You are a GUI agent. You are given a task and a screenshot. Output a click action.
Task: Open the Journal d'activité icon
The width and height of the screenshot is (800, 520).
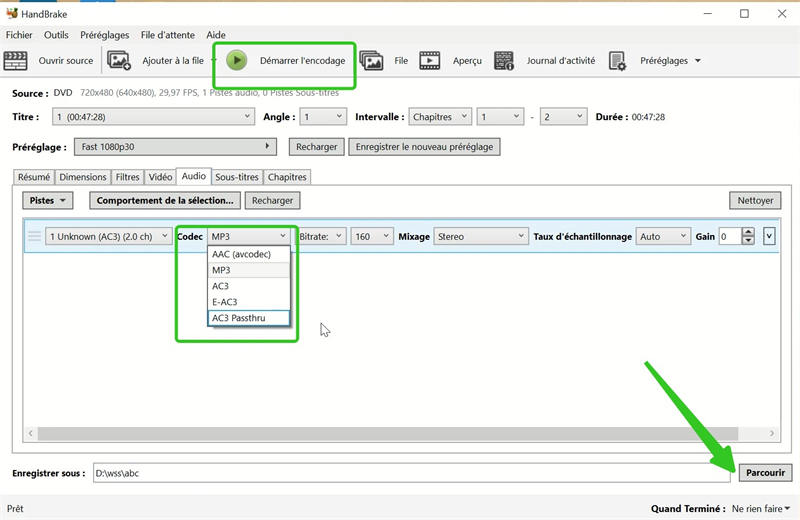pyautogui.click(x=504, y=60)
